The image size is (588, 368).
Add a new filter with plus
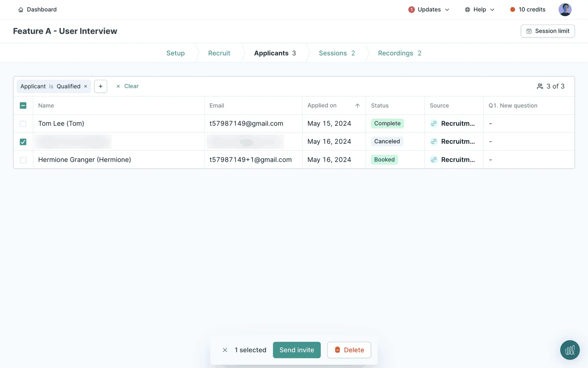[x=100, y=86]
